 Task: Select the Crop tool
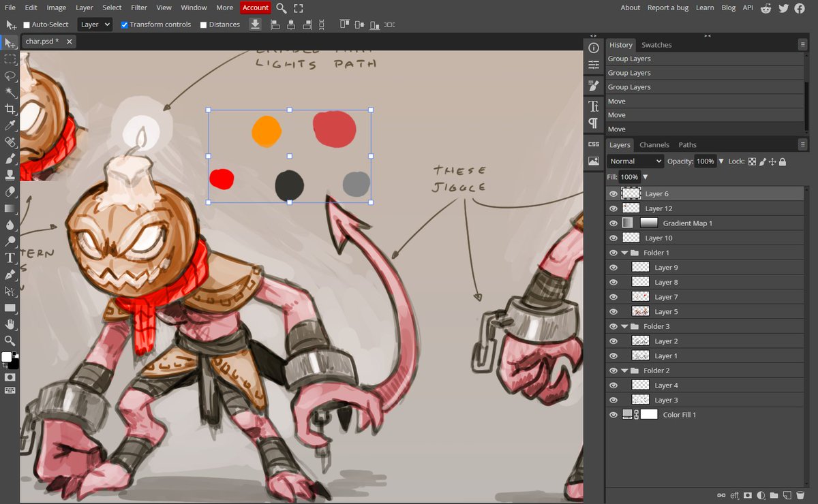(10, 109)
